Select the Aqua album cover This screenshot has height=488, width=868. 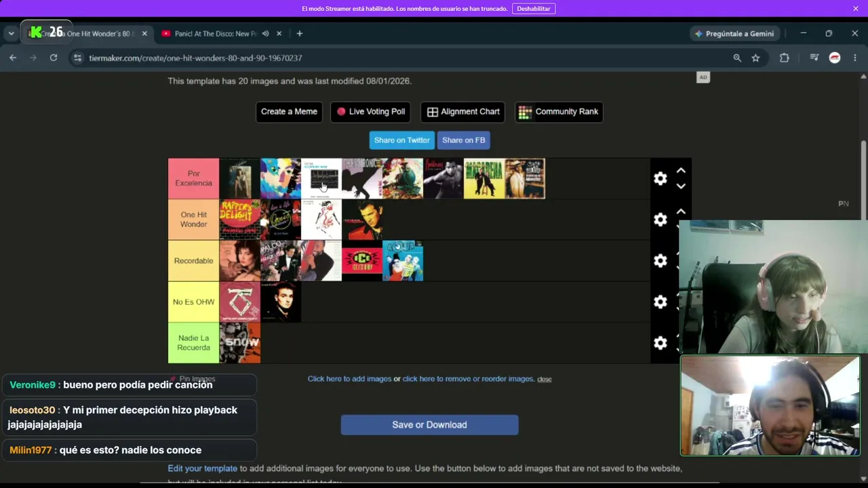tap(403, 261)
